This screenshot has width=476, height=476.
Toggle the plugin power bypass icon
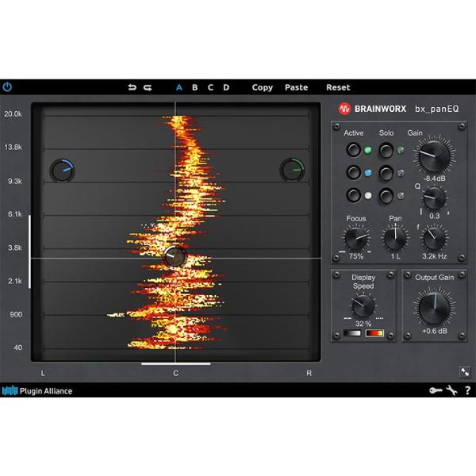[7, 87]
